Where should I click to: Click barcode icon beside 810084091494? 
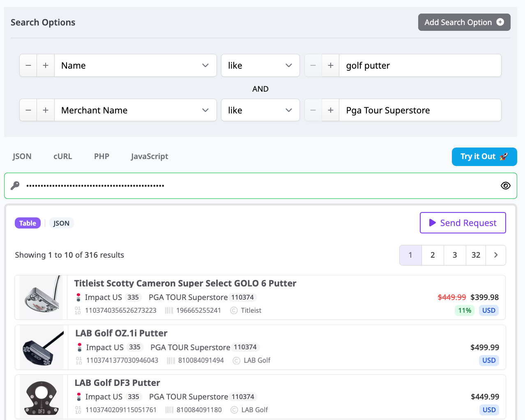pos(171,360)
